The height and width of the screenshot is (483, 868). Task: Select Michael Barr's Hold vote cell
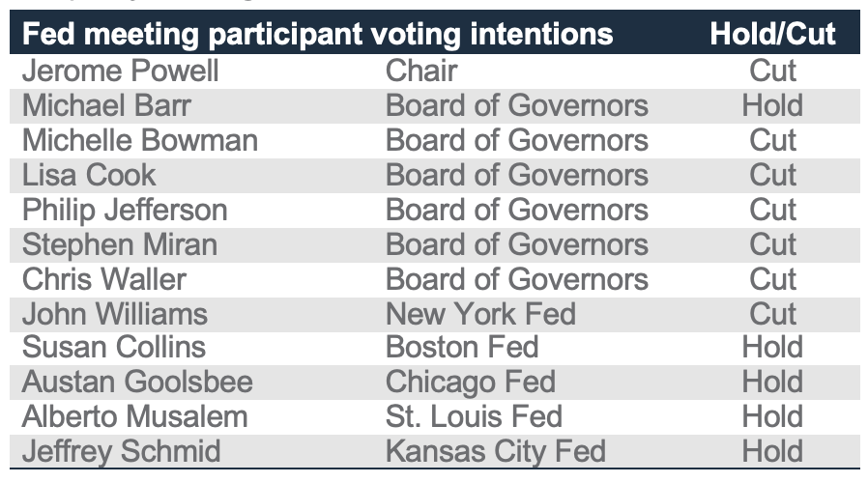click(772, 105)
